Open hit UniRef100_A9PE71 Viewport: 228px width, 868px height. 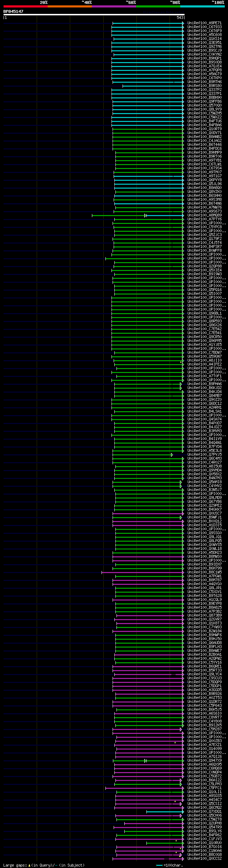click(x=204, y=23)
